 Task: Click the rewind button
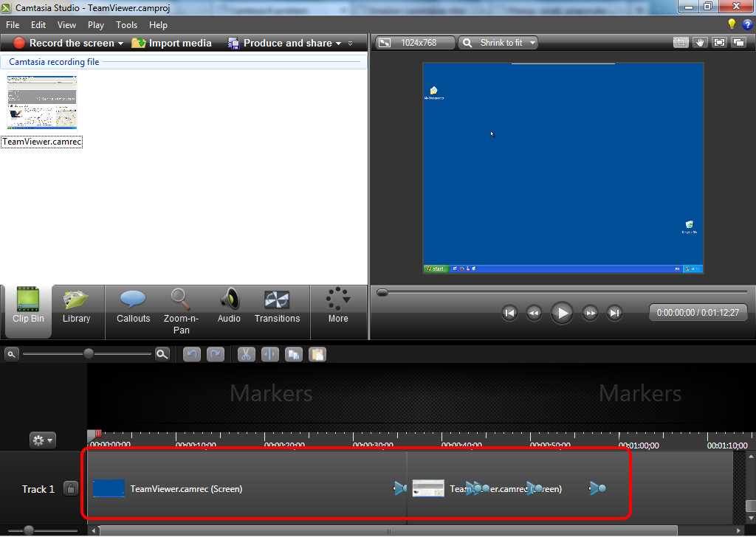pos(534,313)
